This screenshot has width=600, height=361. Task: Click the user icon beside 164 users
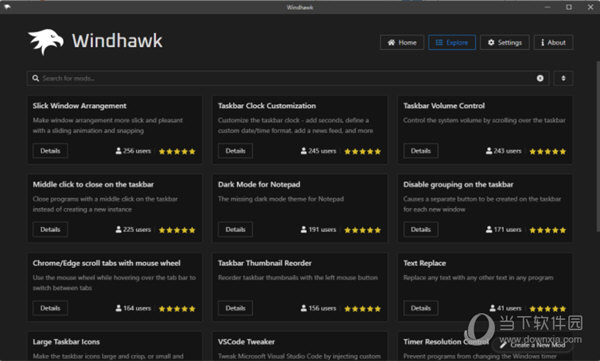(119, 308)
